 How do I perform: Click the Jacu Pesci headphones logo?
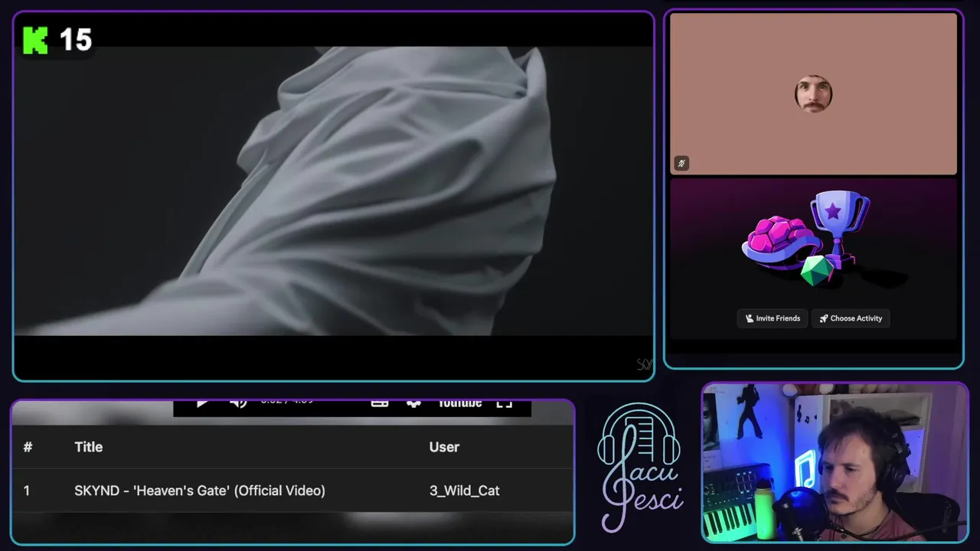640,467
